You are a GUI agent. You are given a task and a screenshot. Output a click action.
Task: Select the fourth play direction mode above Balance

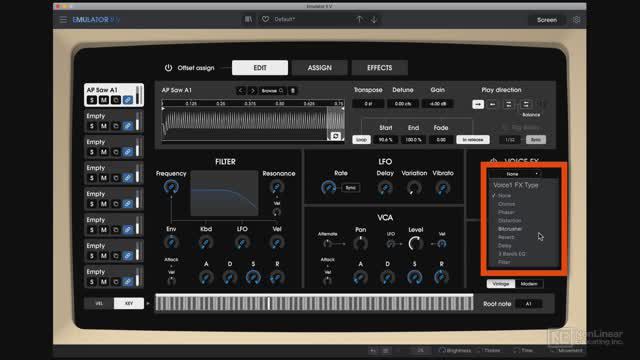(526, 104)
